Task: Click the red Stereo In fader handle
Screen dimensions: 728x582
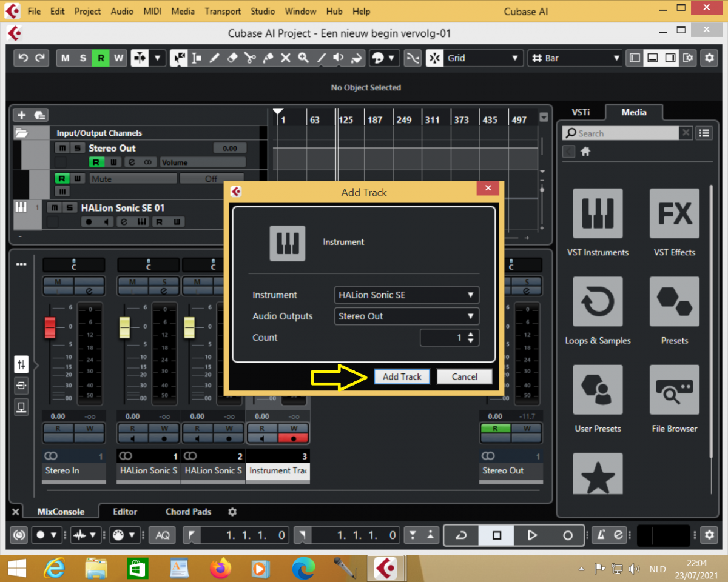Action: point(50,327)
